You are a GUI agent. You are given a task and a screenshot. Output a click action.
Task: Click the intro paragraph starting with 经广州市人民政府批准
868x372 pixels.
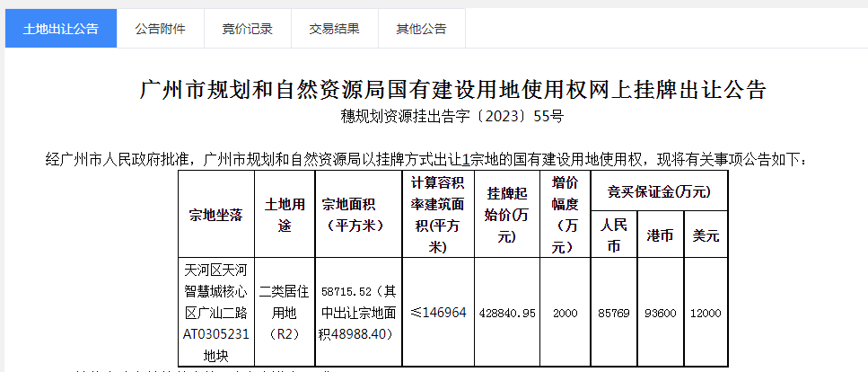tap(425, 160)
